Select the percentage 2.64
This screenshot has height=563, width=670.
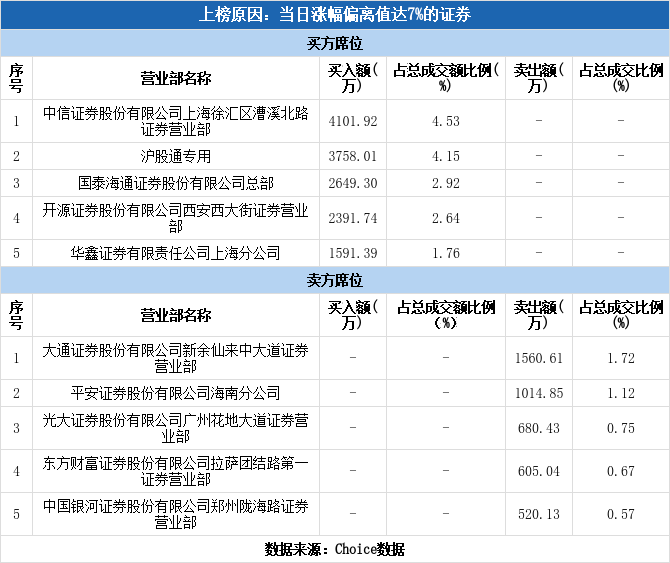coord(446,218)
